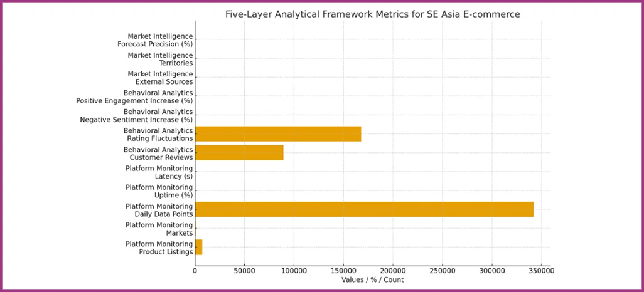
Task: Click the small Product Listings bar
Action: tap(198, 248)
